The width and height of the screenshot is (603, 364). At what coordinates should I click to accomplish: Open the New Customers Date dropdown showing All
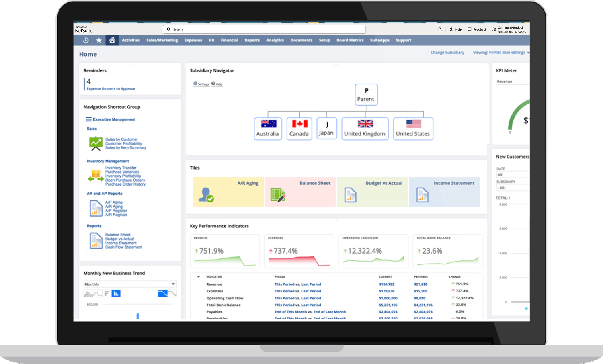click(x=513, y=175)
